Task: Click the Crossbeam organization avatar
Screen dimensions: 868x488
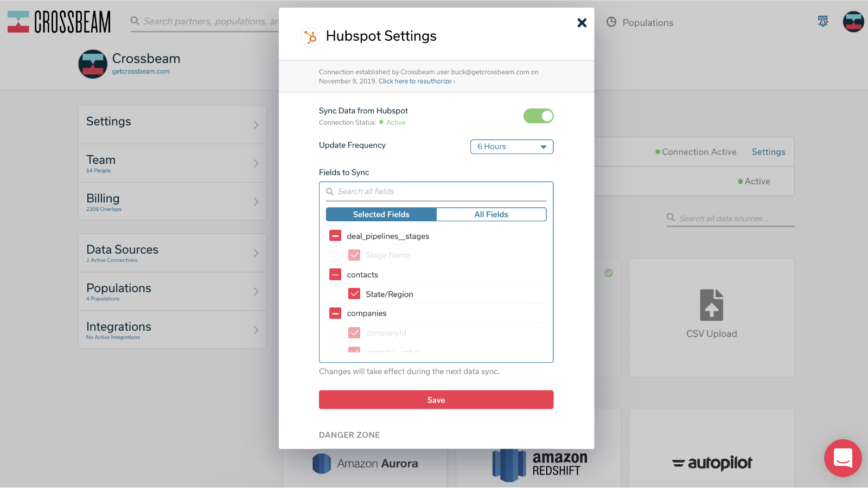Action: click(93, 64)
